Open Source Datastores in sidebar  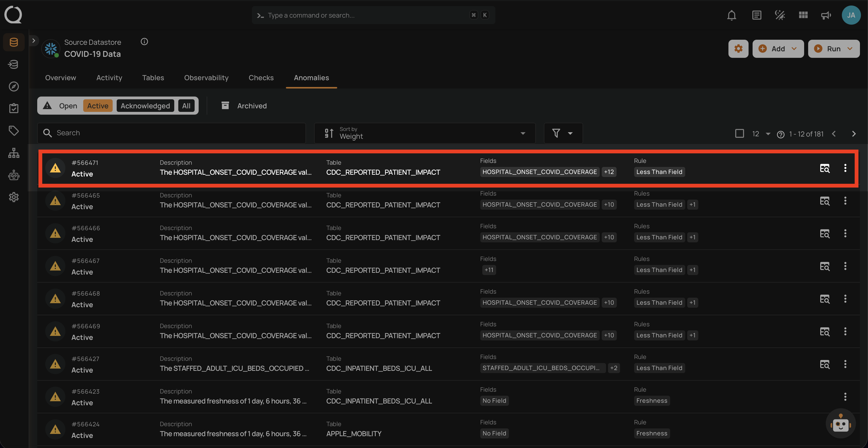14,42
